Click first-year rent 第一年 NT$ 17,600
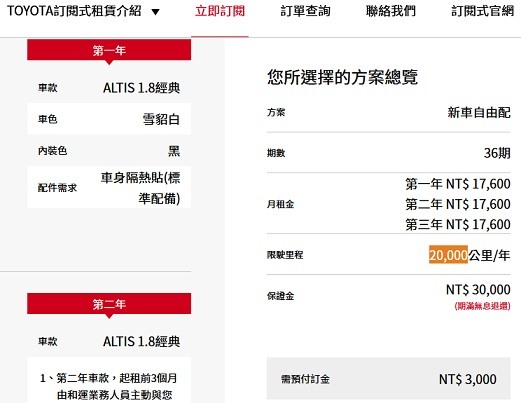 (458, 184)
